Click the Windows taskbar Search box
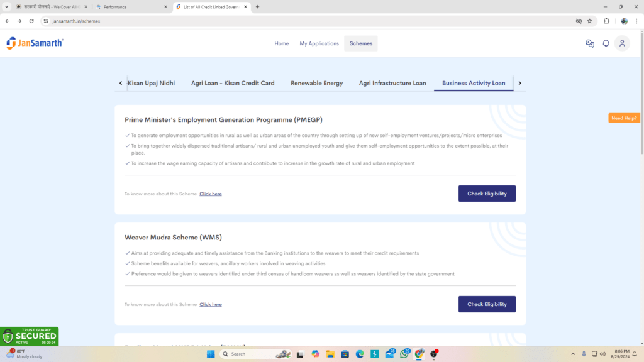Image resolution: width=644 pixels, height=362 pixels. coord(255,354)
